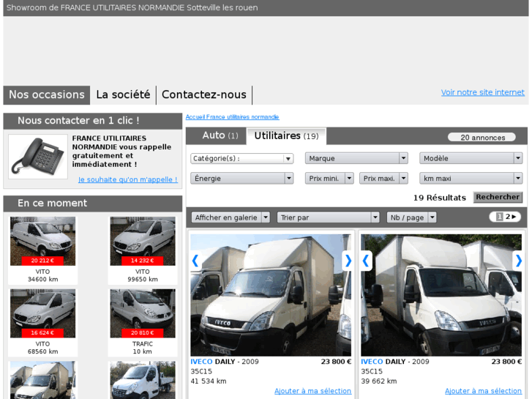Follow Voir notre site internet link

[482, 92]
